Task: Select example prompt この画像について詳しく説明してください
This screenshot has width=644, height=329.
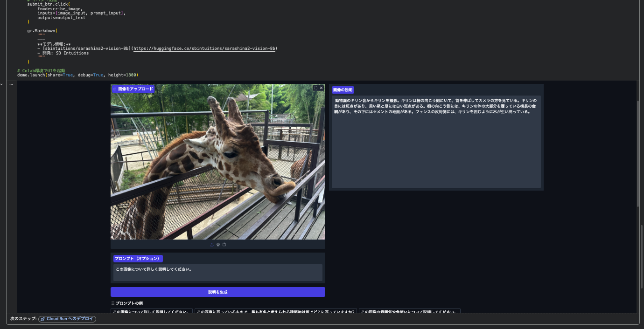Action: [152, 311]
